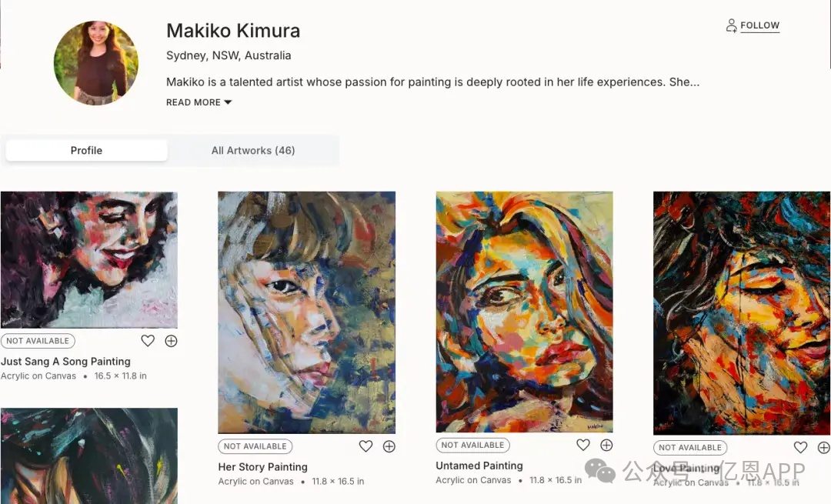Image resolution: width=831 pixels, height=504 pixels.
Task: Click Not Available badge under Untamed Painting
Action: [472, 445]
